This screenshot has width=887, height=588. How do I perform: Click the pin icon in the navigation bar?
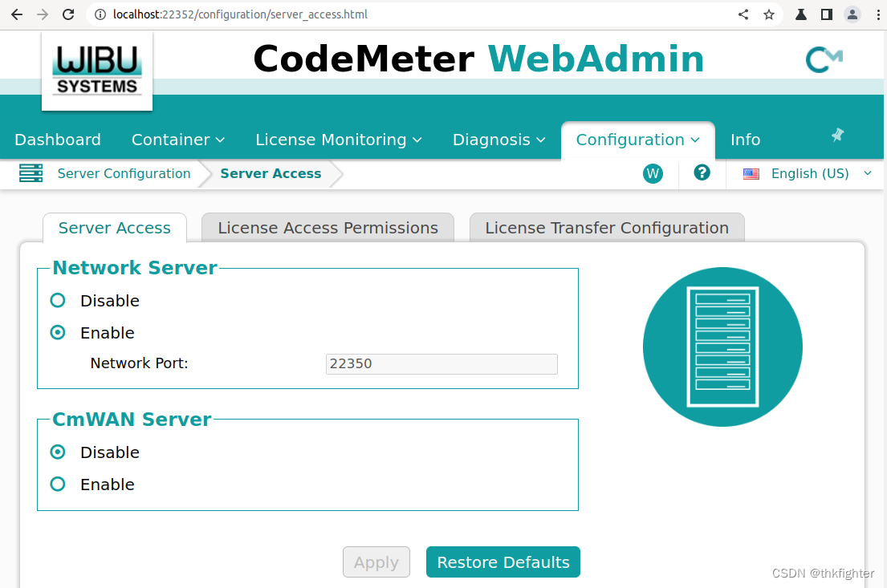click(837, 136)
